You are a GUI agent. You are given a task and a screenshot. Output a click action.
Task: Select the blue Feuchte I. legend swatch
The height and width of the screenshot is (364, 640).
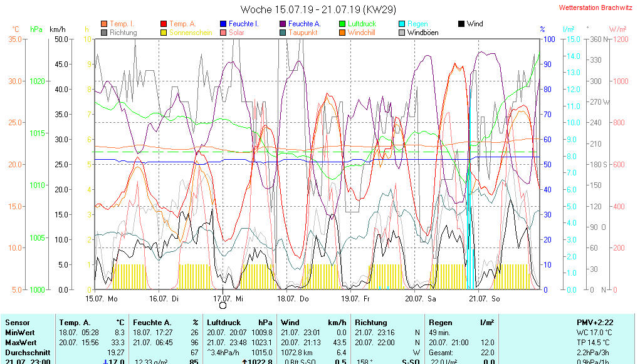[x=223, y=24]
